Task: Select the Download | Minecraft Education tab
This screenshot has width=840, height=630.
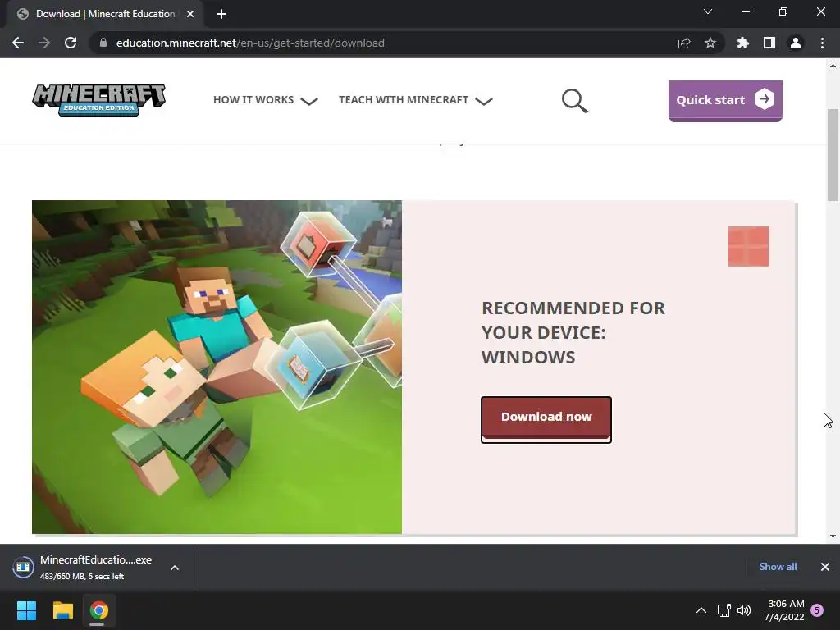Action: (105, 14)
